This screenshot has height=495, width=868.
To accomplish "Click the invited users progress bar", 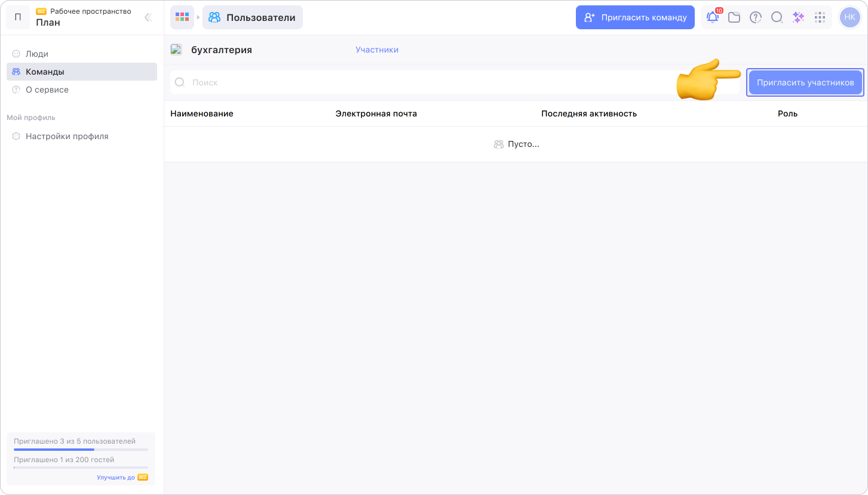I will 81,449.
